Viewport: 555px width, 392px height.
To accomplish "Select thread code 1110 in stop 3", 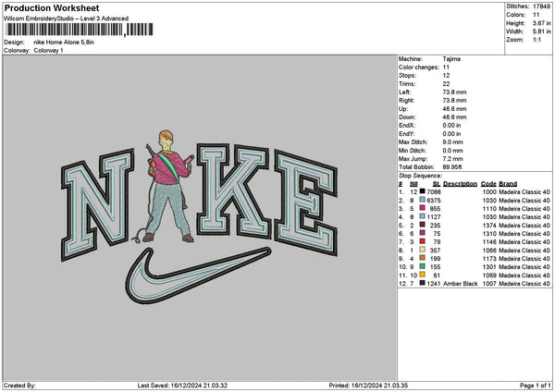I will pos(489,209).
